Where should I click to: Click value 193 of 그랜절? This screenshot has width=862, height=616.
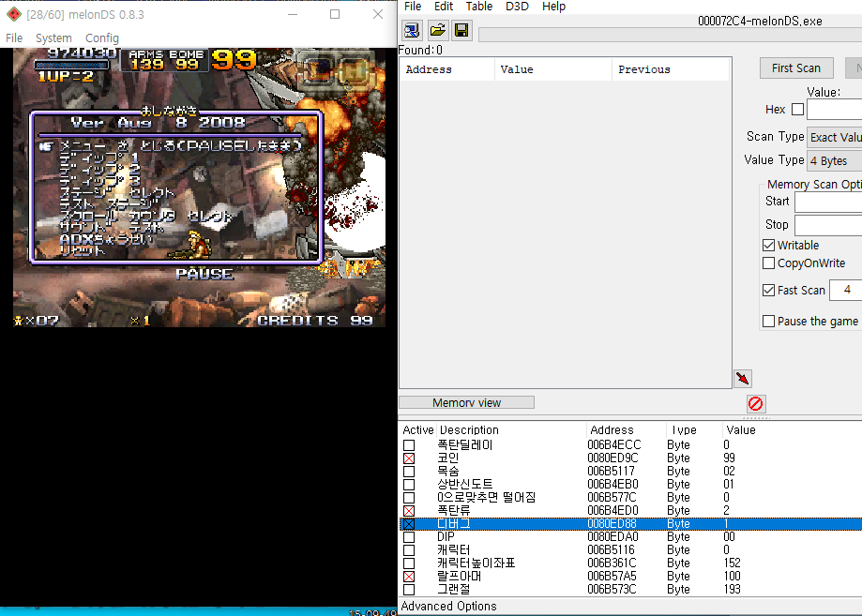click(x=732, y=590)
